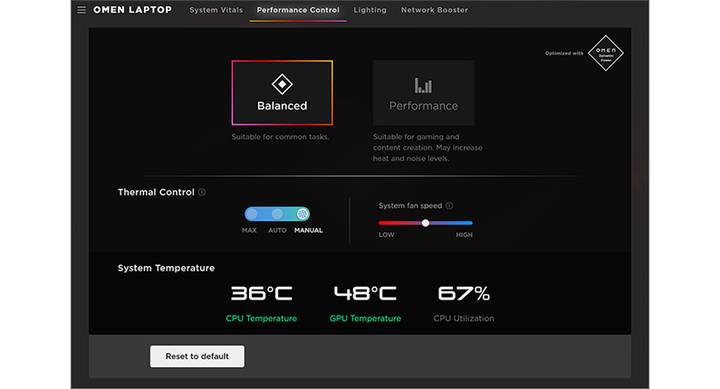Select the MANUAL thermal control position
Screen dimensions: 720x389
[302, 214]
